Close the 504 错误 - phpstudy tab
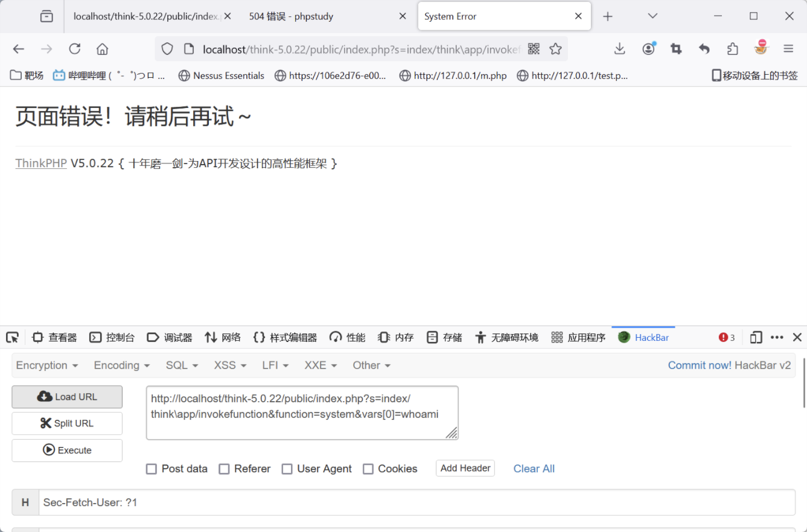 pos(403,17)
